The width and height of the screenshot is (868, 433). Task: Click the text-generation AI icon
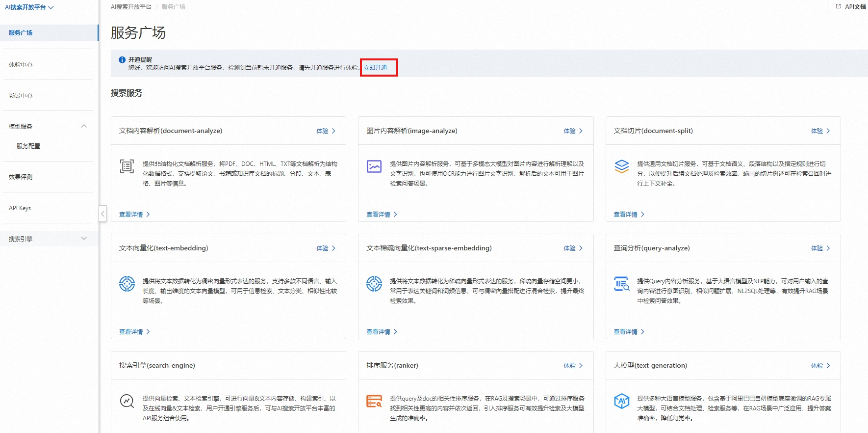coord(622,401)
